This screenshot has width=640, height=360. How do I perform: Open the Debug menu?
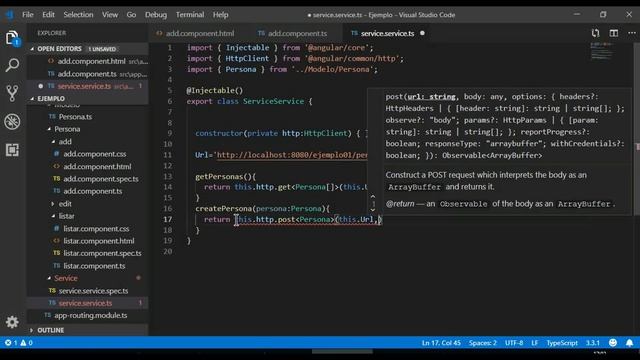(156, 15)
